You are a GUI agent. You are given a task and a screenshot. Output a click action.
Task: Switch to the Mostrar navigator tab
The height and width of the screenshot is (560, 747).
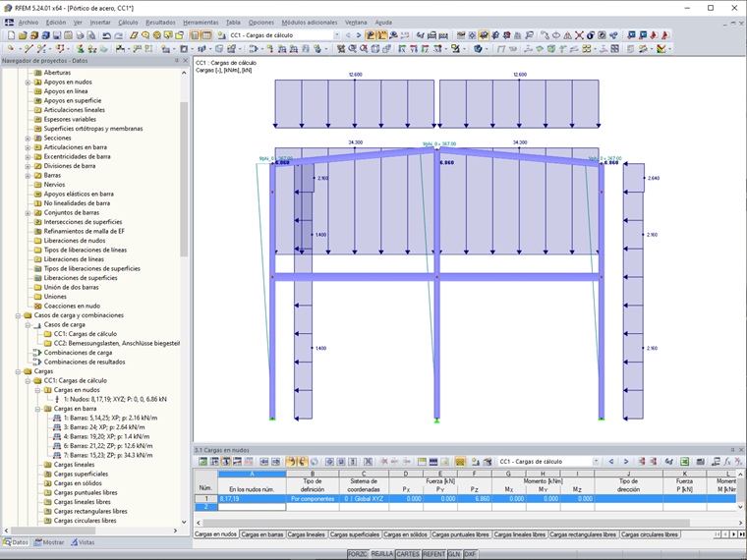tap(49, 542)
